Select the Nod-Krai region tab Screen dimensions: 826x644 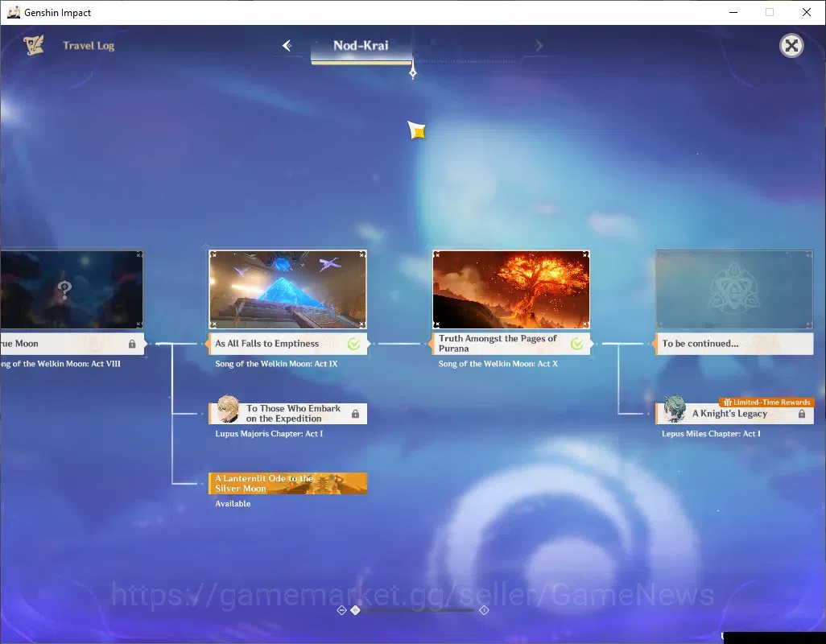361,46
